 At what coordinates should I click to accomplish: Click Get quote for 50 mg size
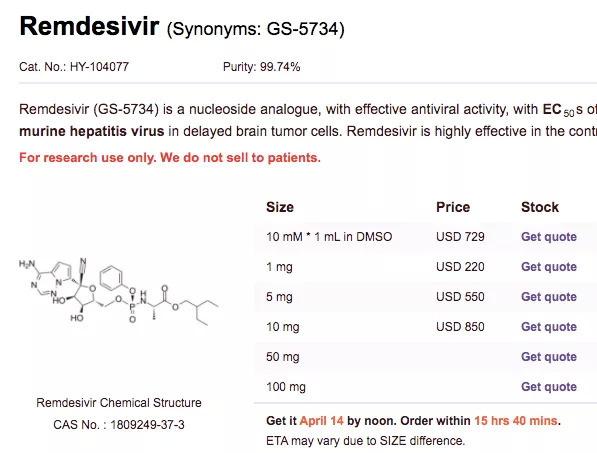click(x=549, y=357)
